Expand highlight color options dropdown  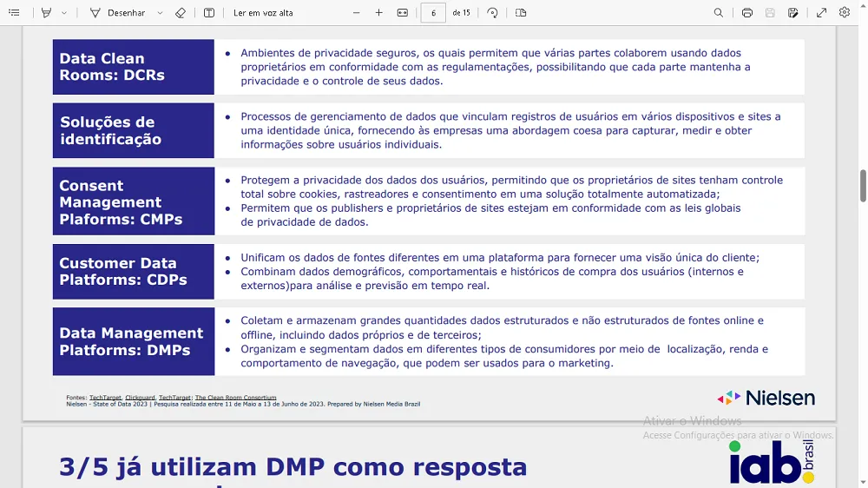pyautogui.click(x=64, y=12)
